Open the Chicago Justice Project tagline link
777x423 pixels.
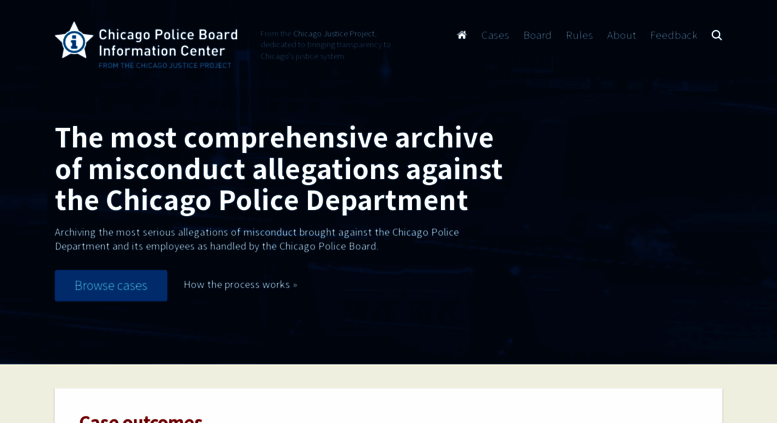334,34
